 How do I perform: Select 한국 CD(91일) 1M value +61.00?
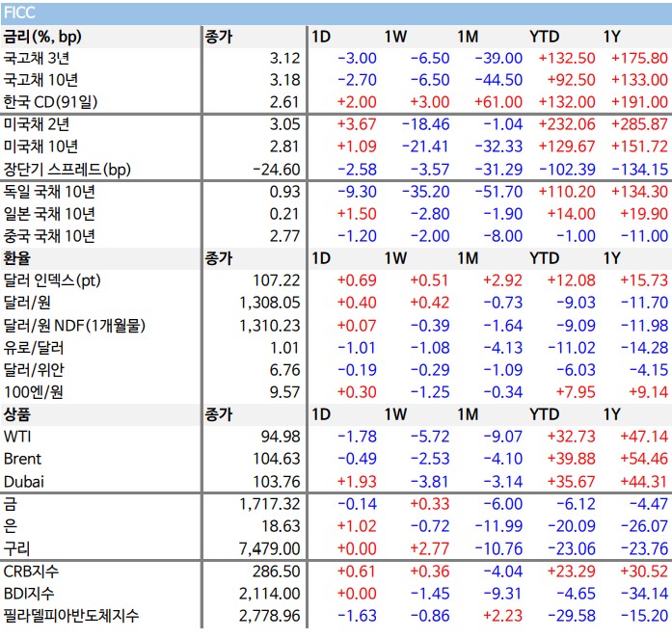pyautogui.click(x=498, y=102)
